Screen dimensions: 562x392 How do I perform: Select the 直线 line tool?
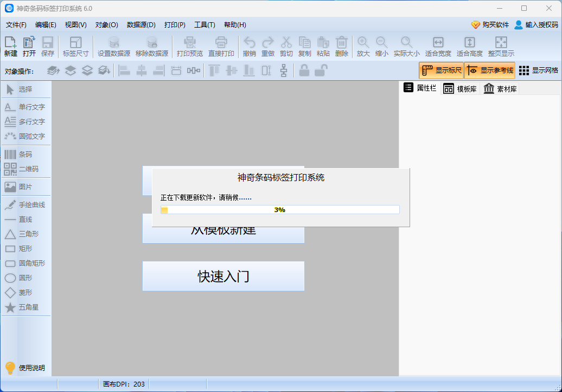26,219
